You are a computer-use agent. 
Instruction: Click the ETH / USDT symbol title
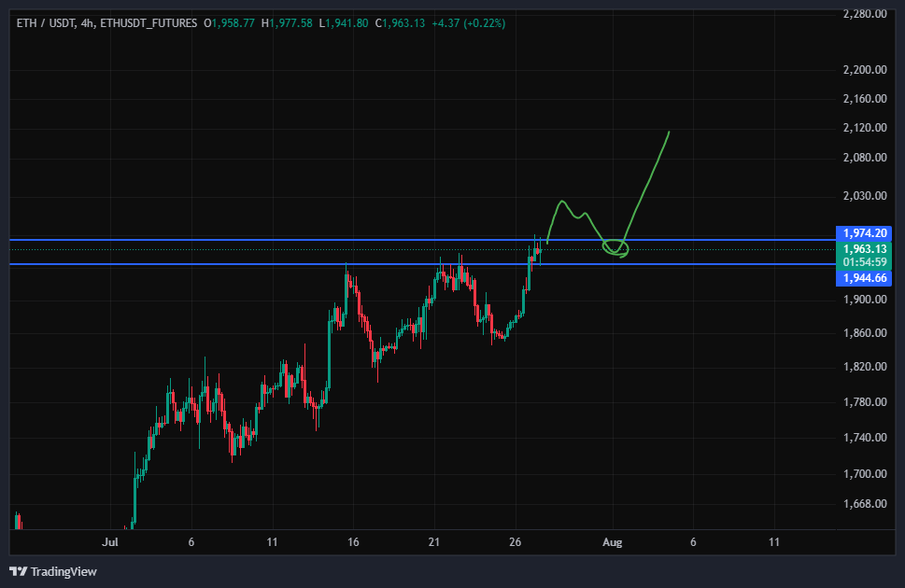[45, 23]
